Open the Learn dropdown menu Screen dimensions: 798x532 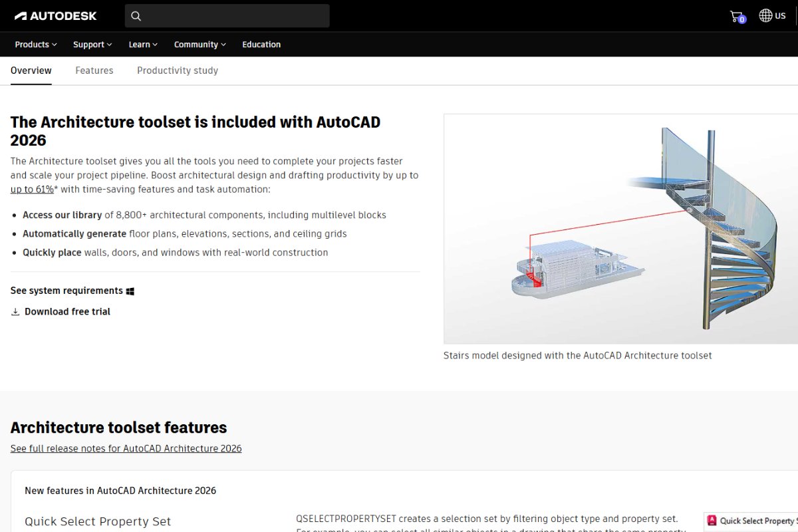pos(143,45)
